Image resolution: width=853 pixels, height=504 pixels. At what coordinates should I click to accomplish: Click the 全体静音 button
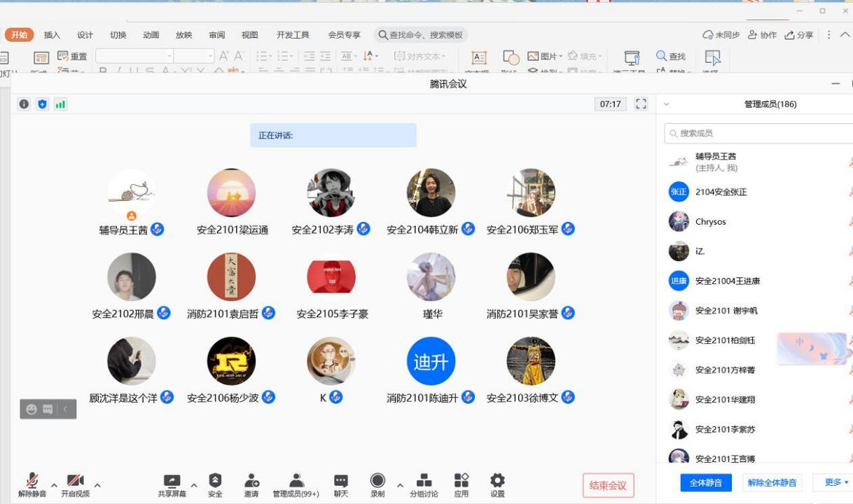coord(705,482)
